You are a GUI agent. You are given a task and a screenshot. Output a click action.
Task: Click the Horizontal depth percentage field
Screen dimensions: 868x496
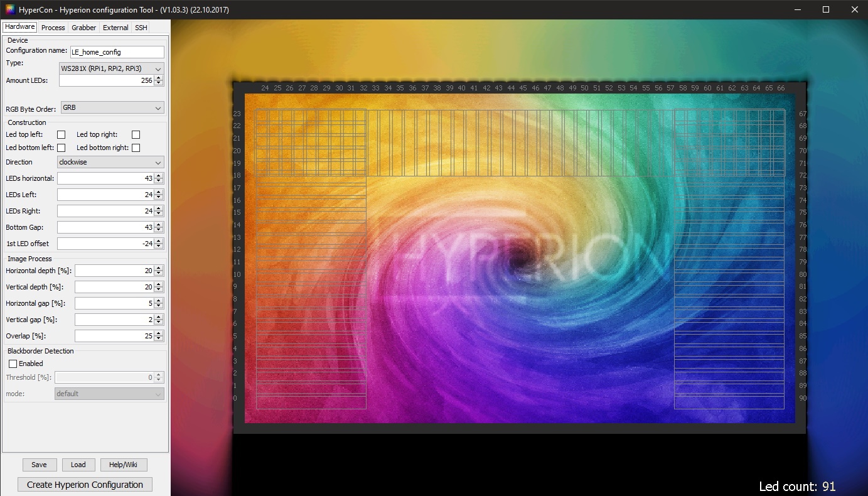(x=114, y=271)
